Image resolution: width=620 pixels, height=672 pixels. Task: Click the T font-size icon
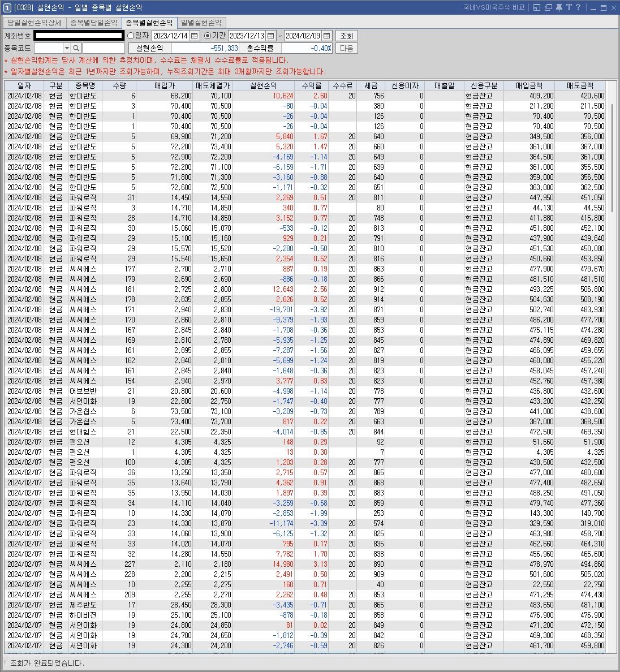(569, 7)
